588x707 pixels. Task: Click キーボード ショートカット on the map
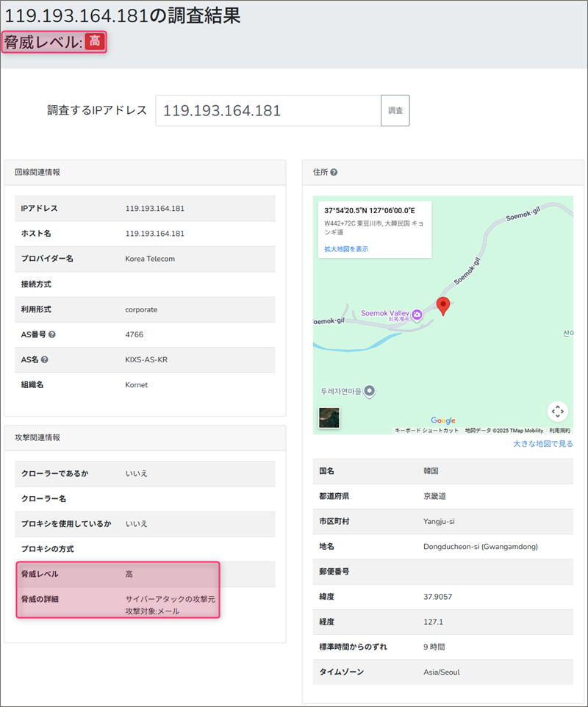(x=426, y=431)
